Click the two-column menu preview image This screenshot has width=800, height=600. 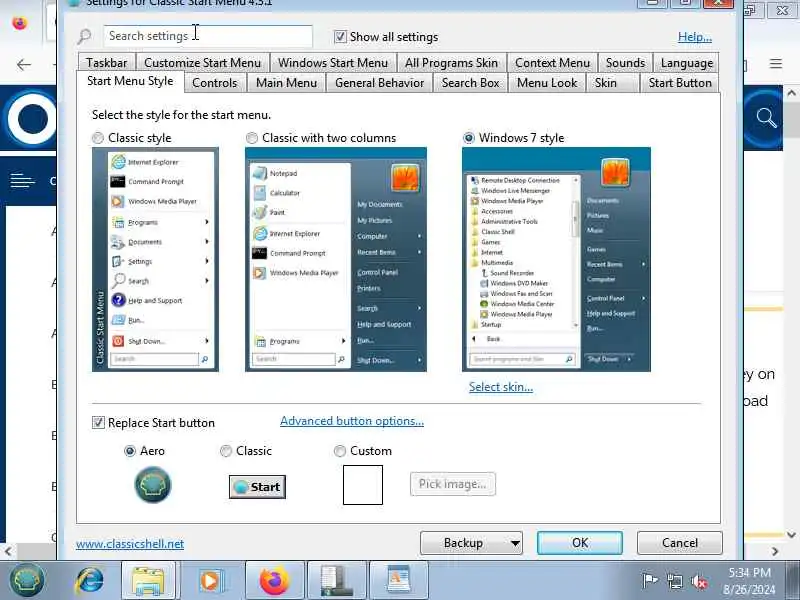coord(336,259)
